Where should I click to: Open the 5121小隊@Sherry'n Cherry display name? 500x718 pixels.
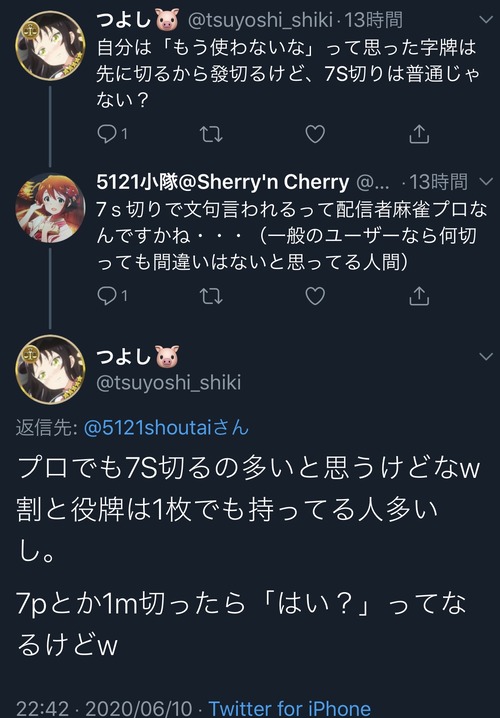223,182
